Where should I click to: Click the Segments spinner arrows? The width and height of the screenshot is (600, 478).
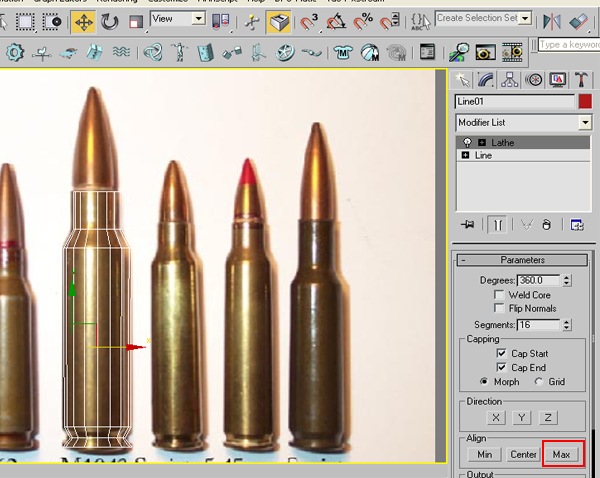pos(567,325)
